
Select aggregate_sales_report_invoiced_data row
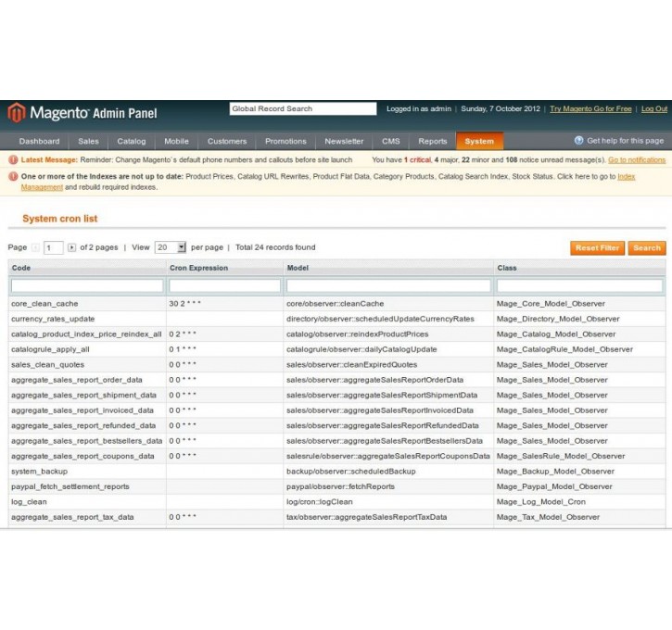pos(336,410)
